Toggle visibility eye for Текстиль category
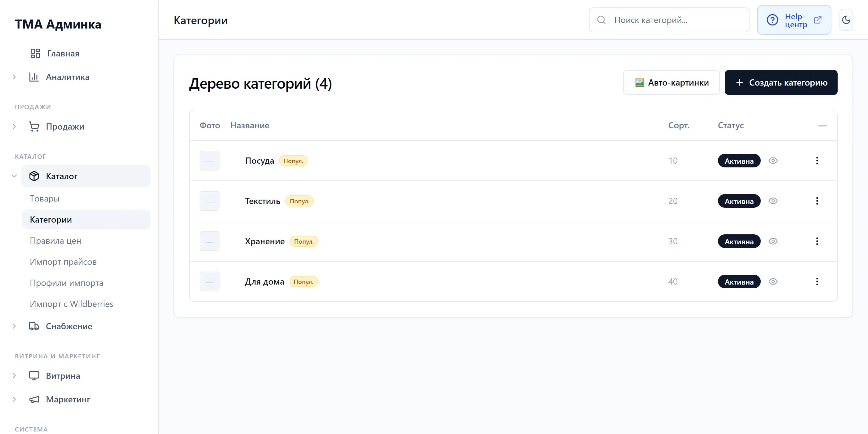The image size is (868, 434). click(773, 201)
